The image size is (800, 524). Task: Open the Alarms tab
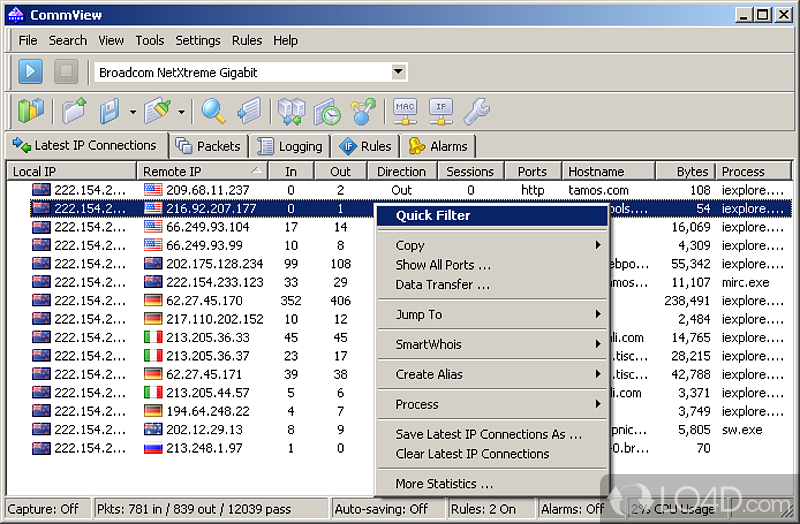pyautogui.click(x=438, y=146)
